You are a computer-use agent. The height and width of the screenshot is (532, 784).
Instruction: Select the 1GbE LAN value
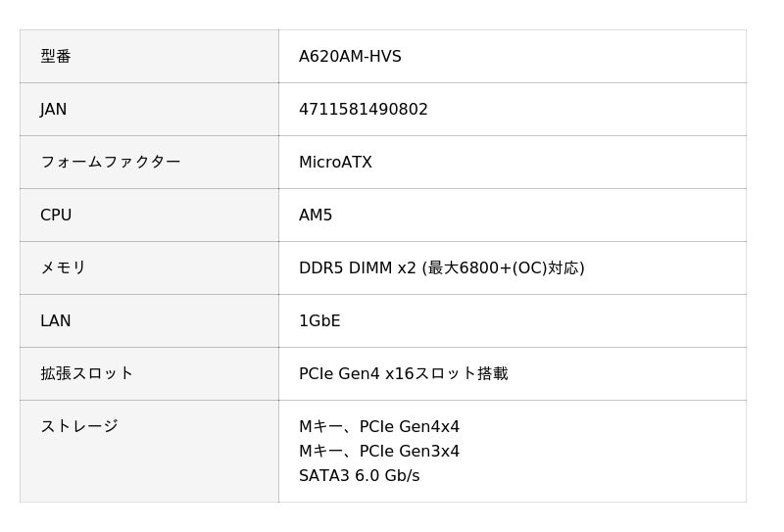click(x=319, y=321)
